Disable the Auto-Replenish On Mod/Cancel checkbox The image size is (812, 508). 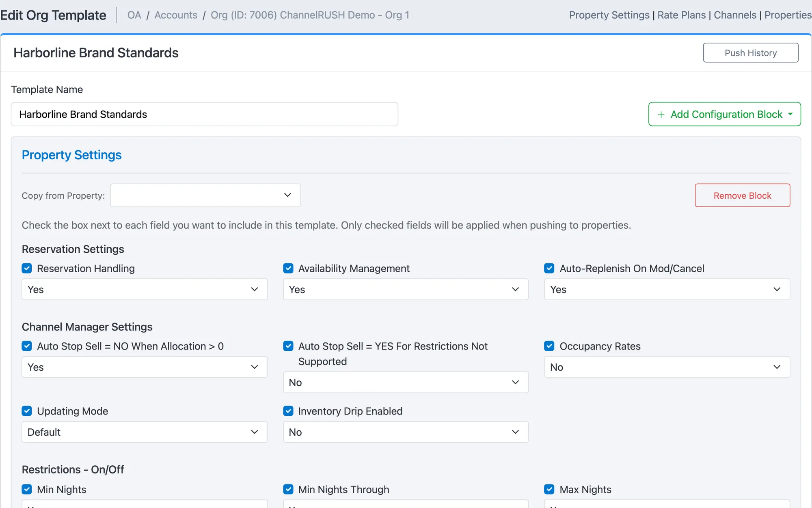tap(549, 268)
